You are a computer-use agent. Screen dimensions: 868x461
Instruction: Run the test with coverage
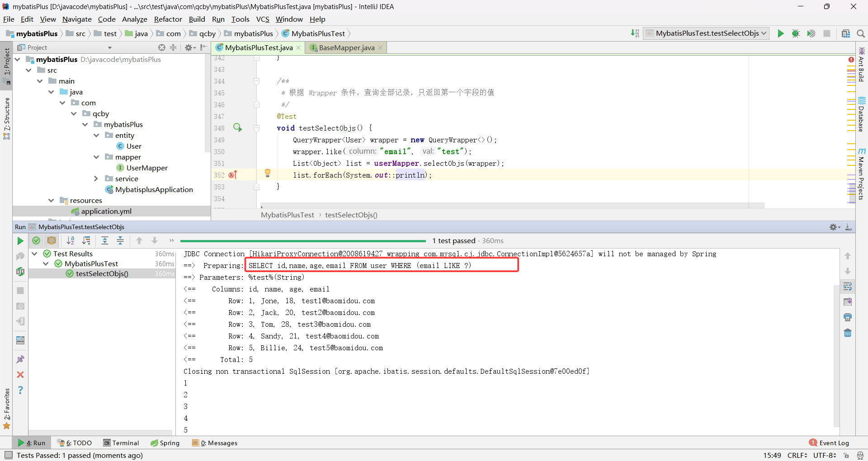(811, 33)
